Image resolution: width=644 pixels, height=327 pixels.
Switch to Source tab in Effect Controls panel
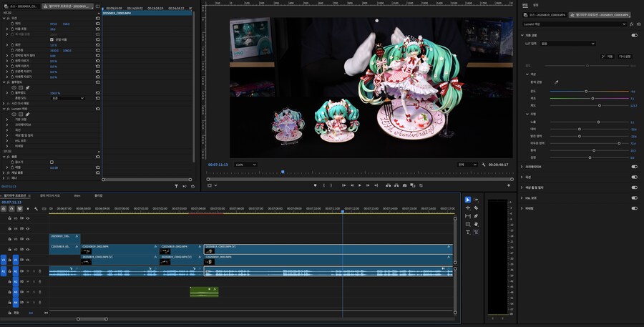coord(22,6)
